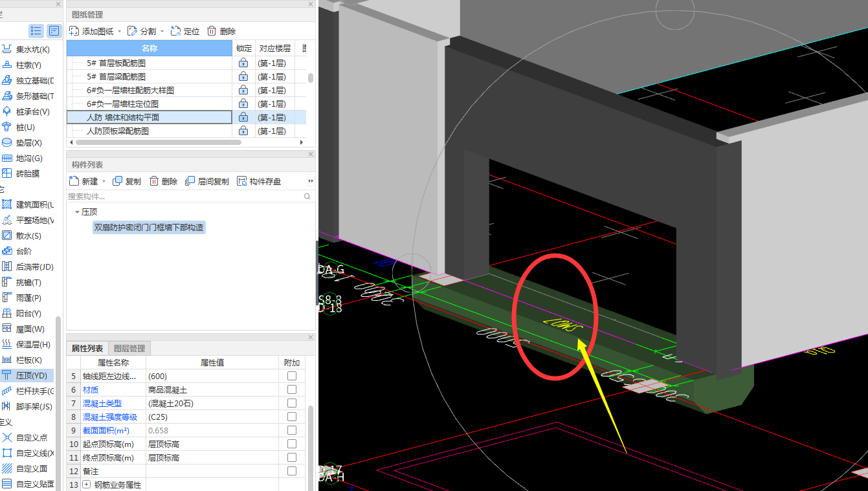Switch sidebar to detailed list view

pos(54,30)
